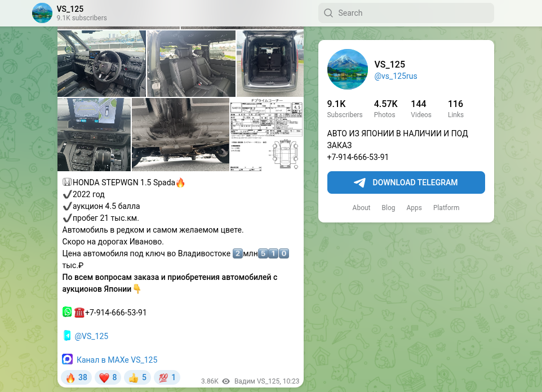Click the phone number in post text
Image resolution: width=542 pixels, height=392 pixels.
(x=115, y=313)
